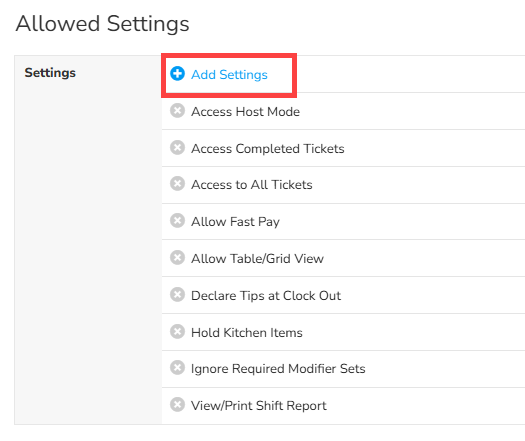Remove Declare Tips at Clock Out setting
The height and width of the screenshot is (441, 525).
[177, 294]
